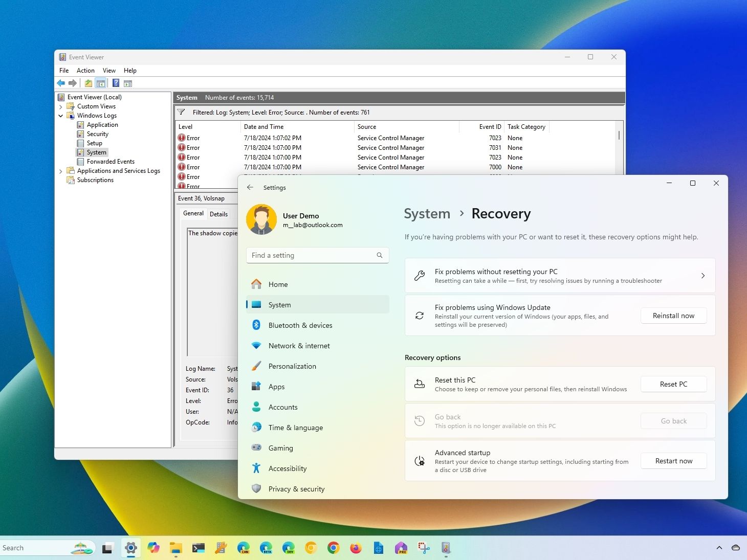Click the Reinstall now button
This screenshot has width=747, height=560.
click(673, 316)
